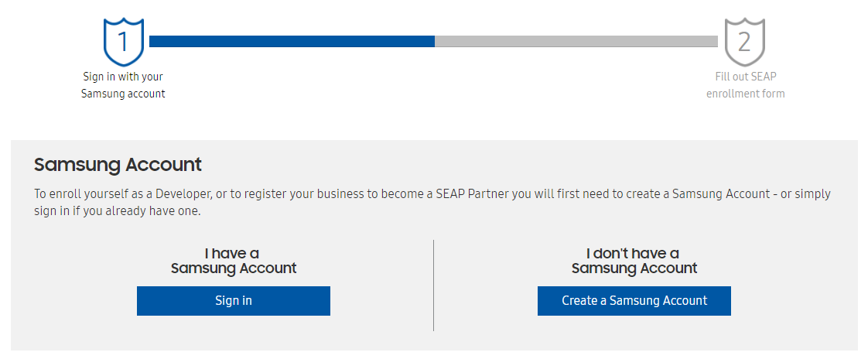Click the blue Sign in button
The height and width of the screenshot is (359, 868).
234,301
